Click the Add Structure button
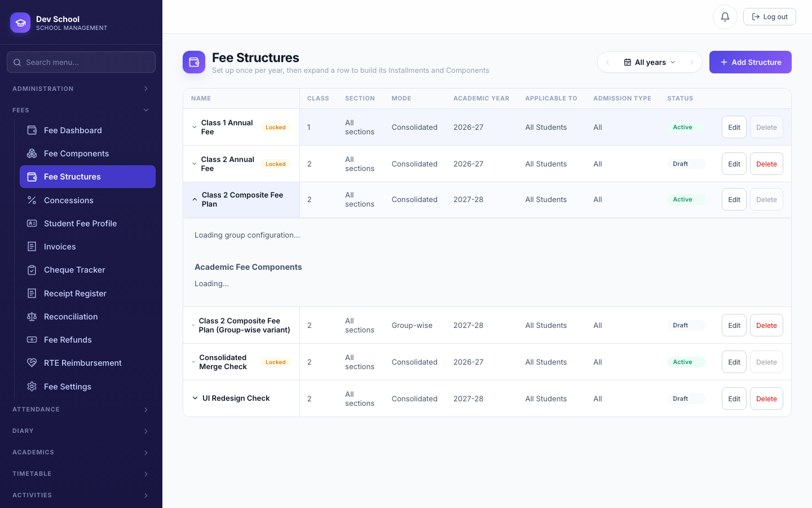This screenshot has width=812, height=508. coord(750,62)
